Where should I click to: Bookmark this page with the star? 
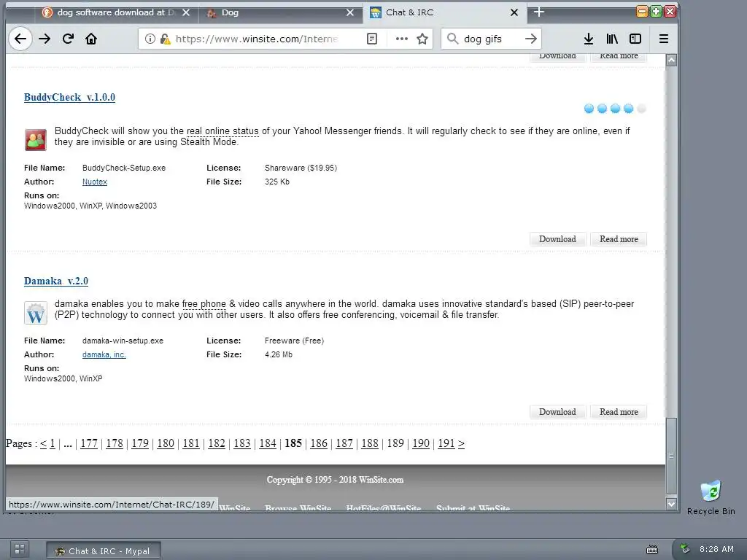coord(422,39)
